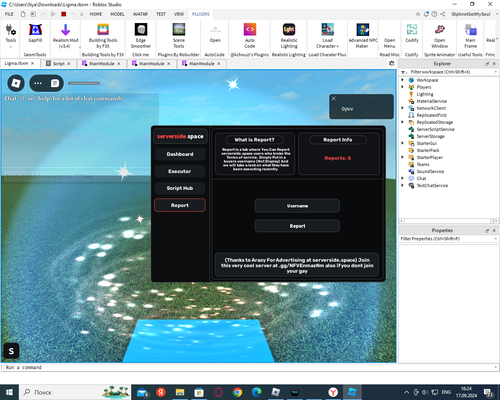Expand ReplicatedStorage in Explorer
500x400 pixels.
(402, 122)
